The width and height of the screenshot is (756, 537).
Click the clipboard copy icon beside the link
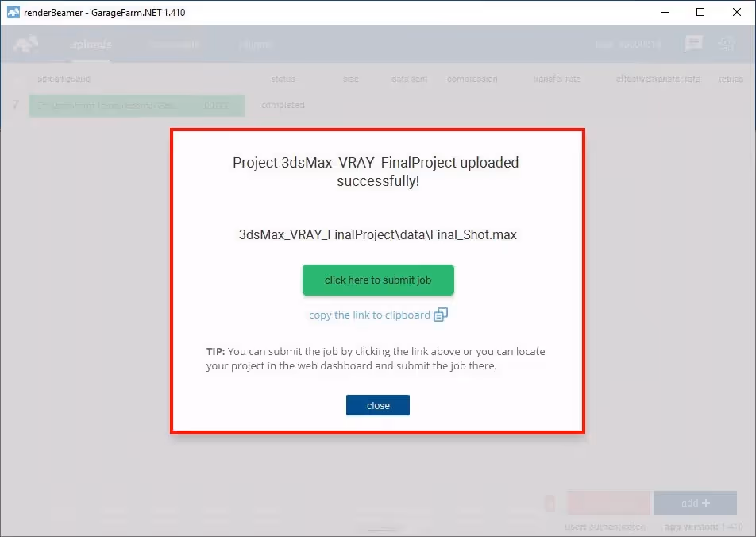[441, 315]
